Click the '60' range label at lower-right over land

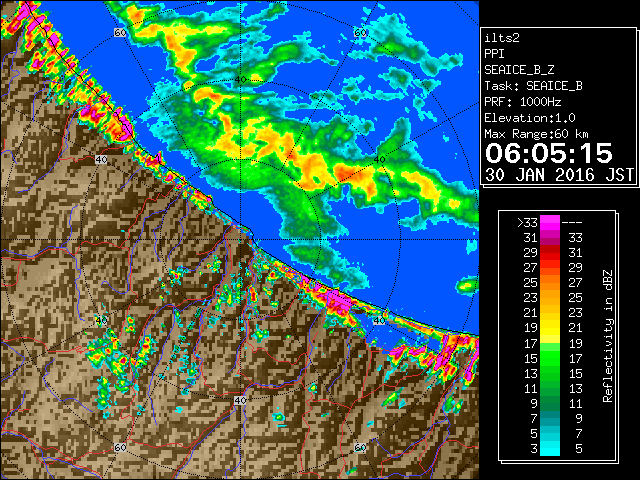click(x=360, y=447)
